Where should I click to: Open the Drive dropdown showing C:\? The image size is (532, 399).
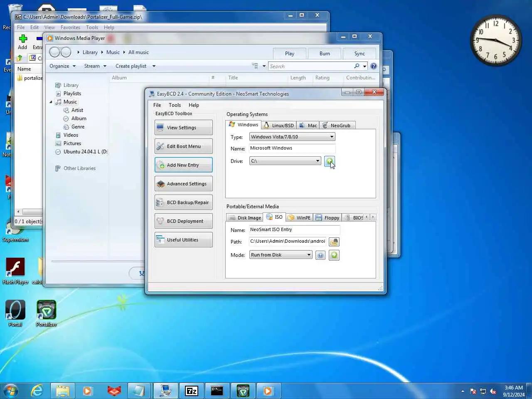click(285, 161)
